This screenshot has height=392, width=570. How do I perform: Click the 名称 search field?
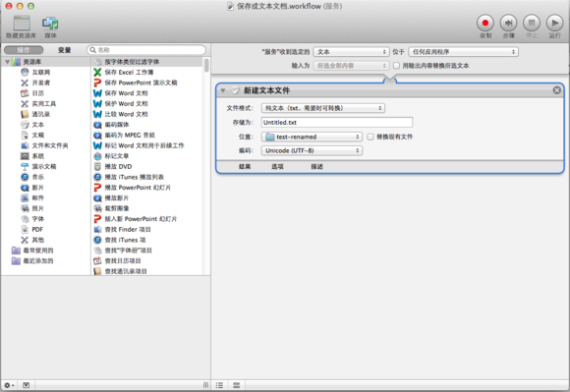[146, 50]
